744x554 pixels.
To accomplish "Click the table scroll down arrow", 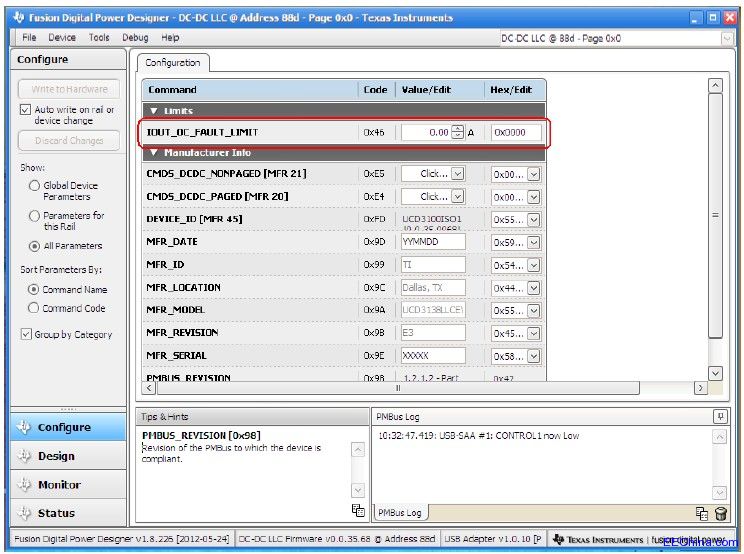I will point(715,373).
